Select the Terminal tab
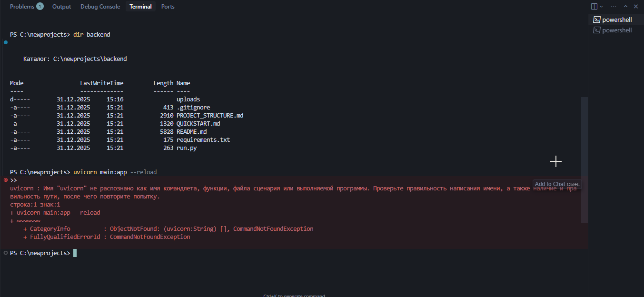 140,7
